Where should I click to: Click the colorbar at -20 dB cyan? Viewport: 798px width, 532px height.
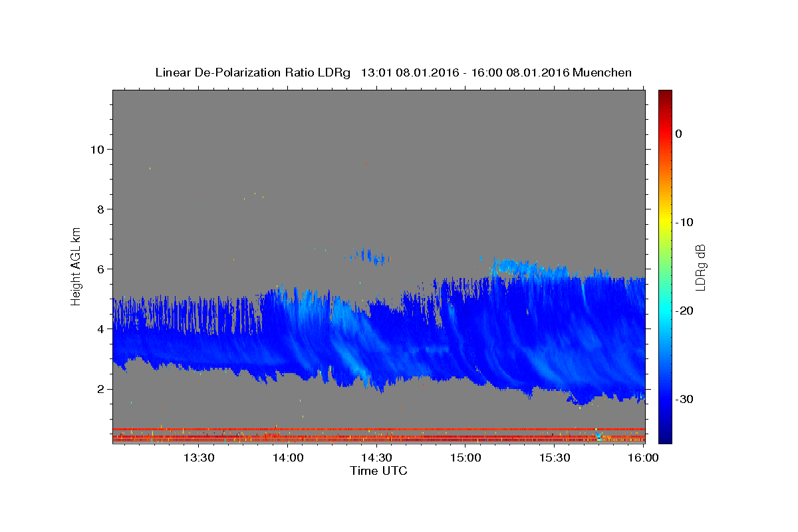pos(665,311)
